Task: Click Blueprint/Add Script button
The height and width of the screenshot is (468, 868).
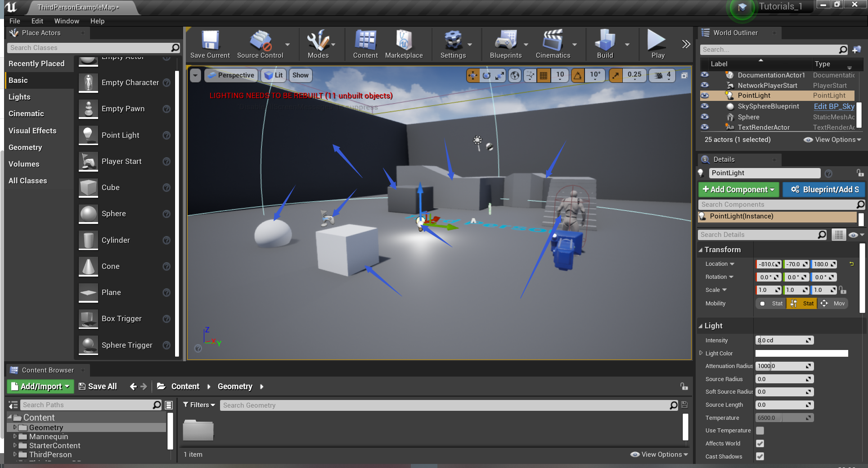Action: [x=824, y=190]
